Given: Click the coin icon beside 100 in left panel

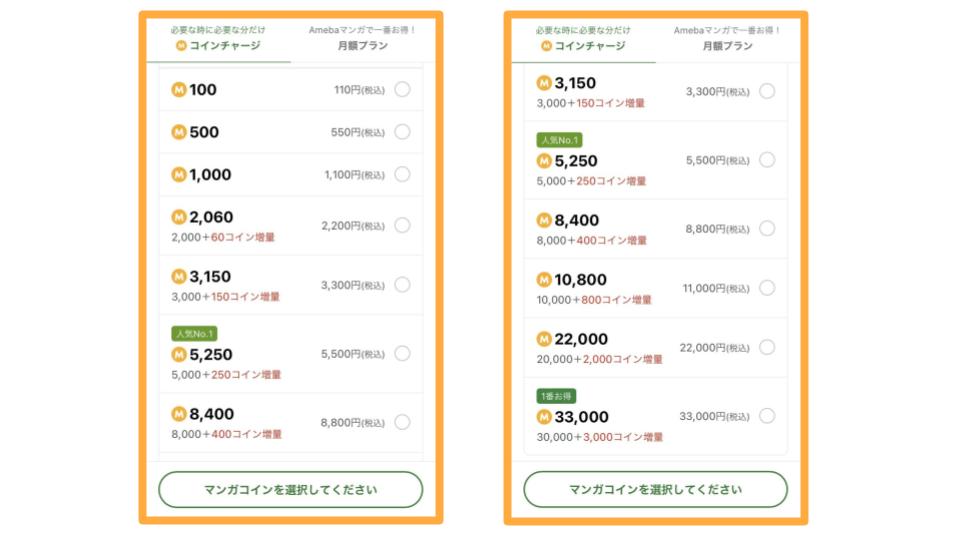Looking at the screenshot, I should click(179, 90).
